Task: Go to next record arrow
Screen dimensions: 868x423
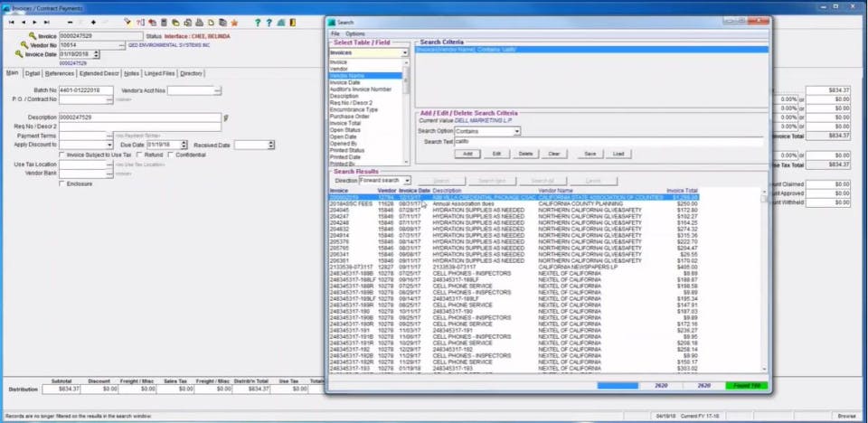Action: pos(34,23)
